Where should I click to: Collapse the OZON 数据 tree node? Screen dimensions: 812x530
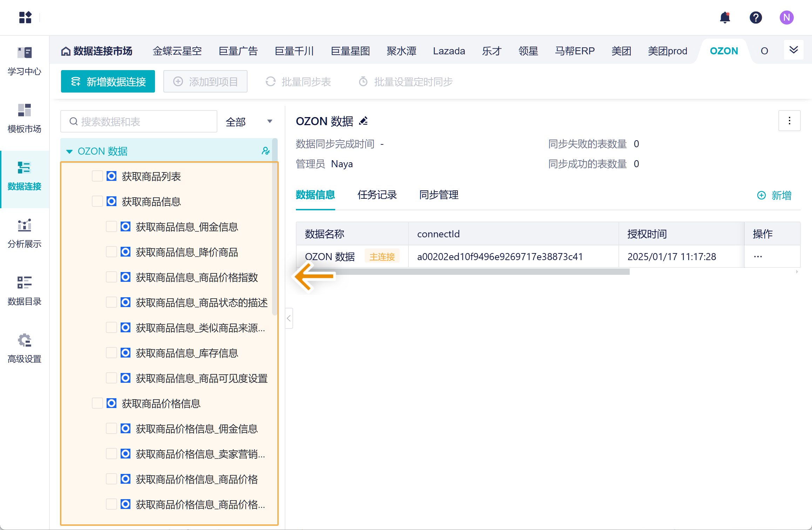pyautogui.click(x=69, y=151)
